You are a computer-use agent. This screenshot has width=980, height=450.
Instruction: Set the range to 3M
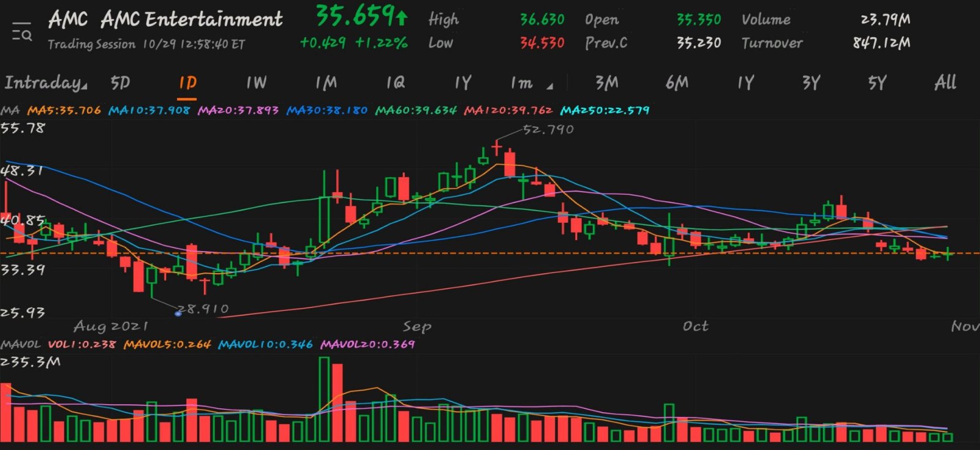[x=607, y=82]
